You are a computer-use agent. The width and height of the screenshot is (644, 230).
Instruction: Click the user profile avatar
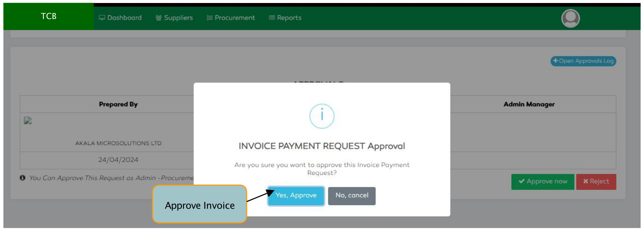[570, 18]
